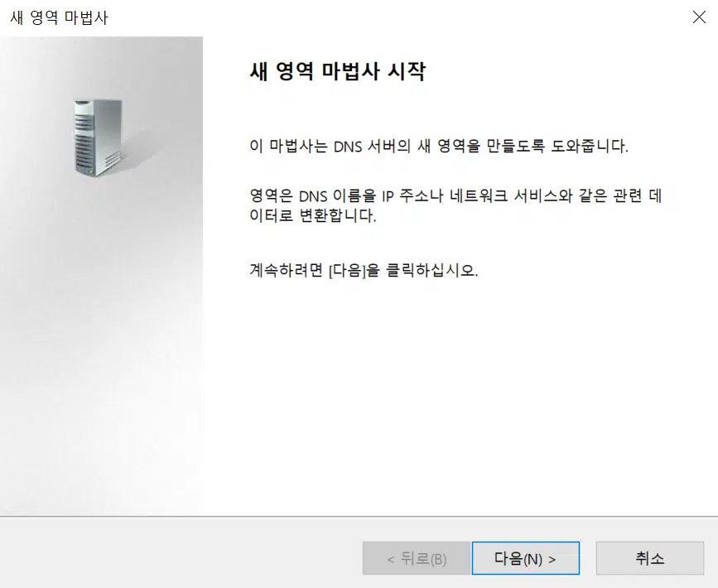Close the wizard with the X button
Image resolution: width=718 pixels, height=588 pixels.
point(699,17)
